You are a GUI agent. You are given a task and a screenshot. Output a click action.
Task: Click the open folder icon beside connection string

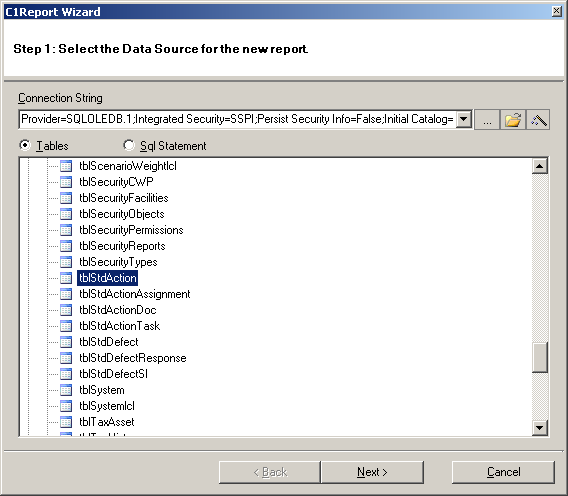coord(513,120)
